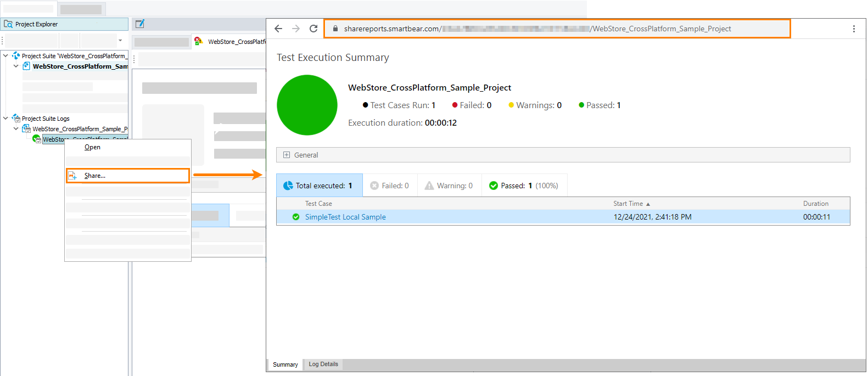Reload the shared report page
The image size is (868, 376).
313,29
